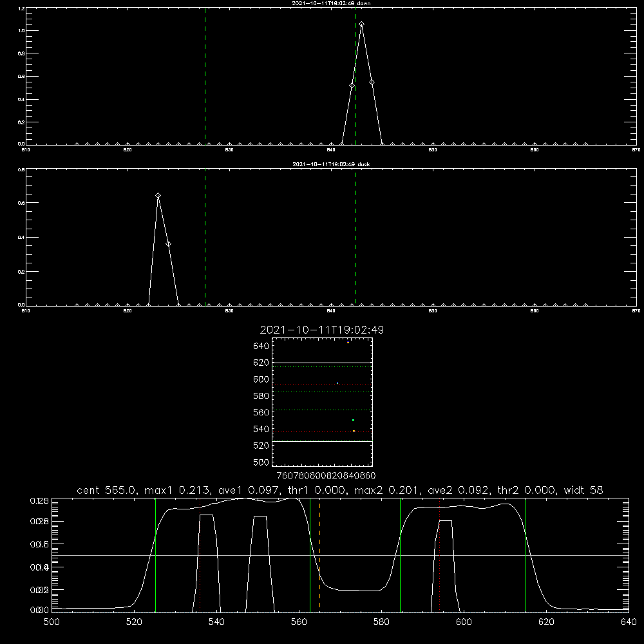Click the x-axis number string under the middle plot
The width and height of the screenshot is (644, 644).
tap(326, 476)
